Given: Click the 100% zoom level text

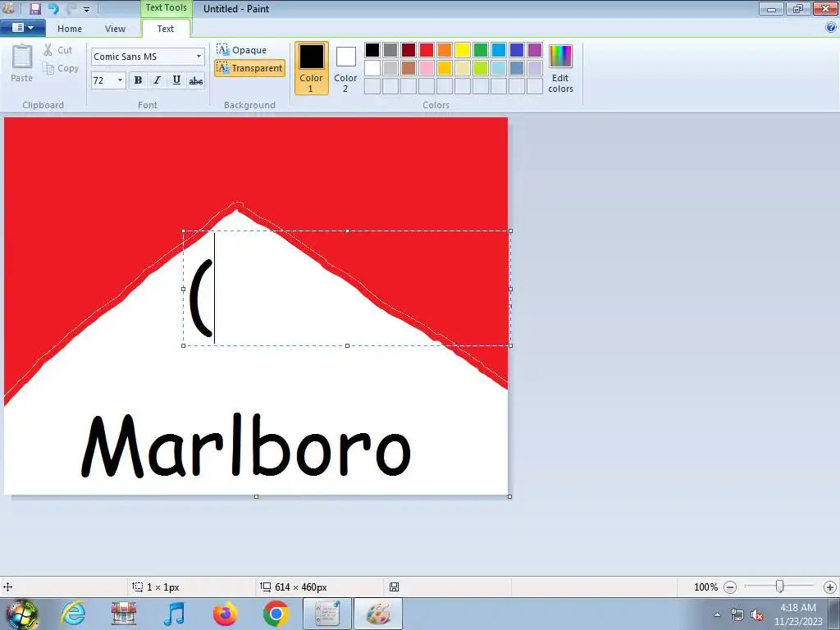Looking at the screenshot, I should pos(705,587).
